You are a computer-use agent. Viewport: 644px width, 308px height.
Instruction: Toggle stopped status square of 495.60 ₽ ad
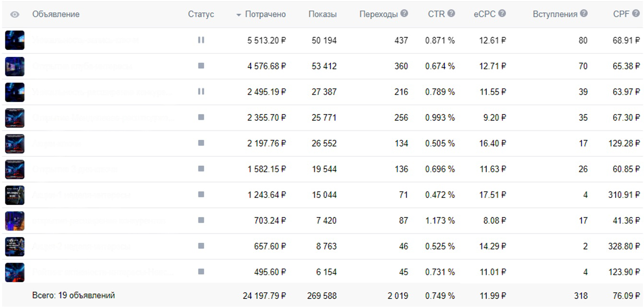click(x=201, y=272)
